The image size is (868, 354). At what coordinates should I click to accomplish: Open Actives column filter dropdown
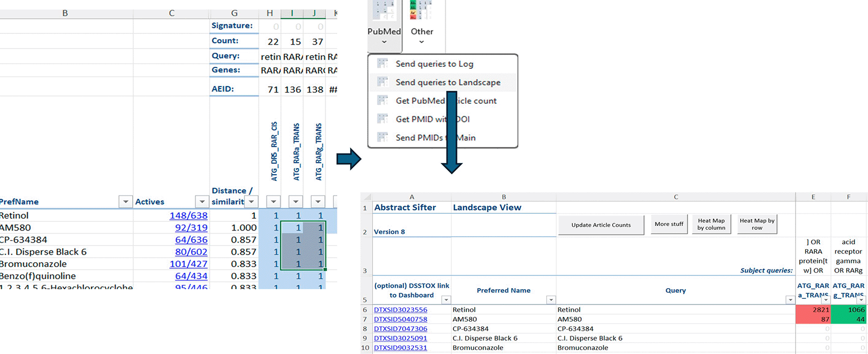click(202, 202)
